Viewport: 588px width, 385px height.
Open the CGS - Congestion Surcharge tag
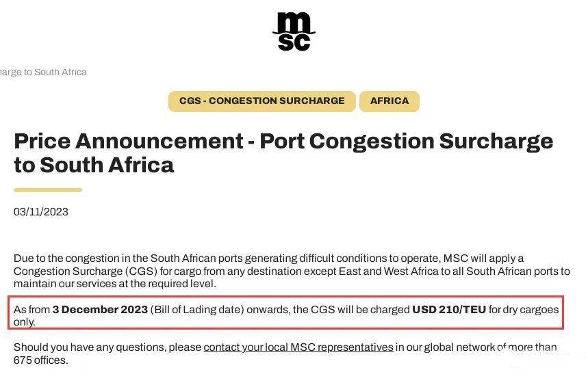pyautogui.click(x=261, y=101)
